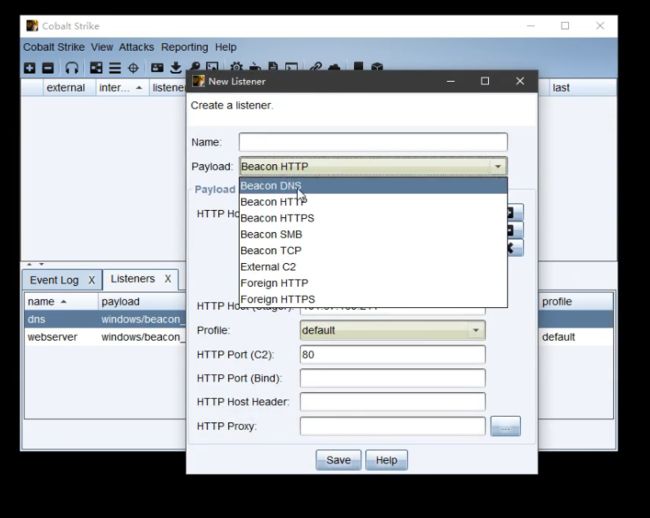
Task: Choose Foreign HTTP from payload list
Action: point(373,283)
